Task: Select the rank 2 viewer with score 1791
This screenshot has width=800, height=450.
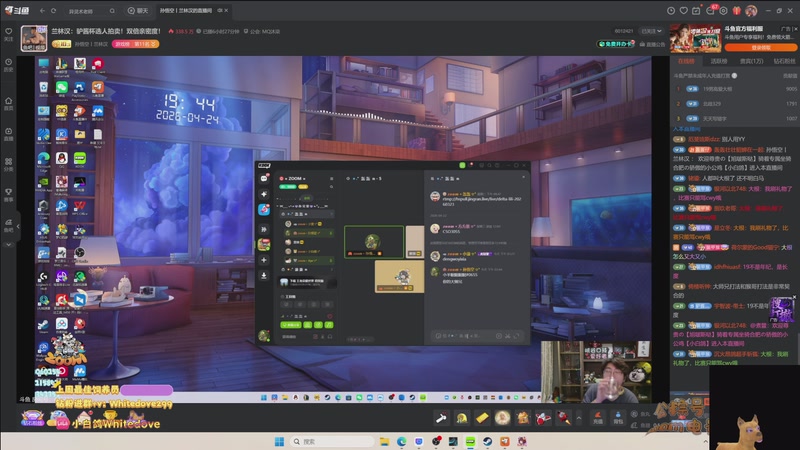Action: tap(735, 104)
